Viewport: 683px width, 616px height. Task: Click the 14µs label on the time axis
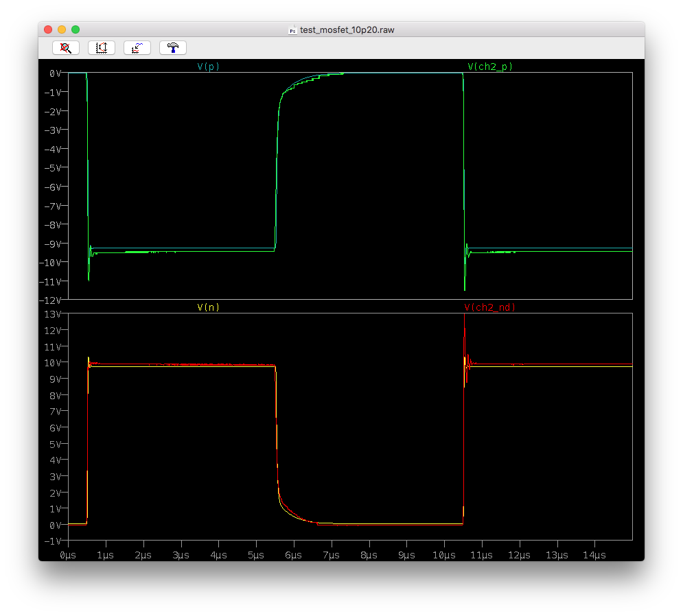(x=594, y=555)
